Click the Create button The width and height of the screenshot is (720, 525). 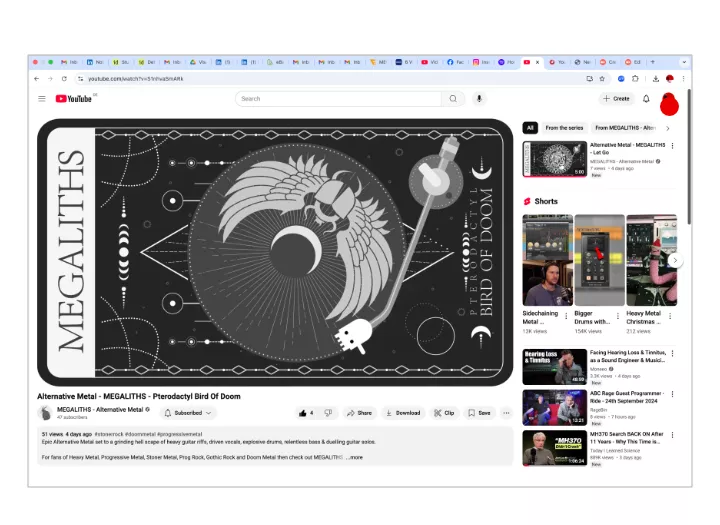pos(616,99)
